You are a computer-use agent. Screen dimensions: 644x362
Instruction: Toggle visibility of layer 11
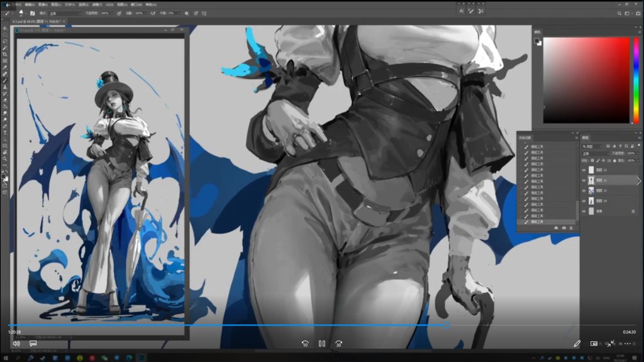(584, 180)
